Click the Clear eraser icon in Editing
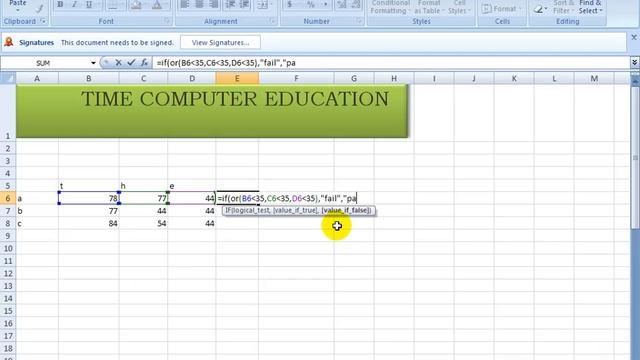This screenshot has height=360, width=640. pyautogui.click(x=538, y=9)
